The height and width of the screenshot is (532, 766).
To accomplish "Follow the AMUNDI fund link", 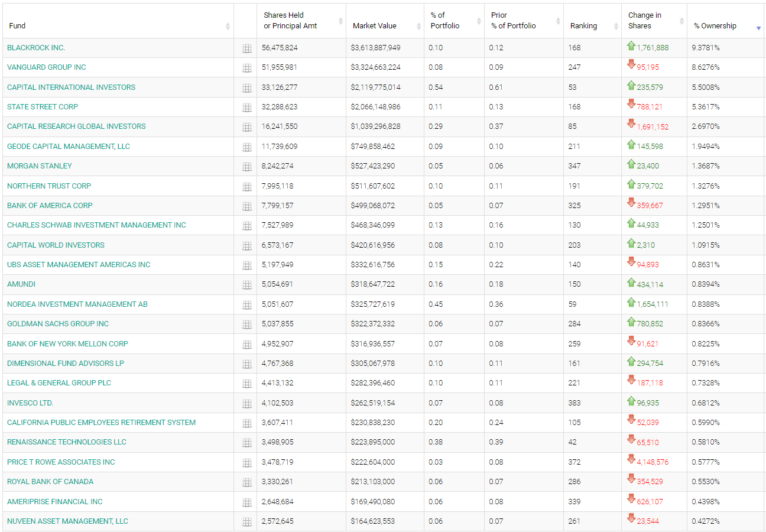I will tap(21, 284).
